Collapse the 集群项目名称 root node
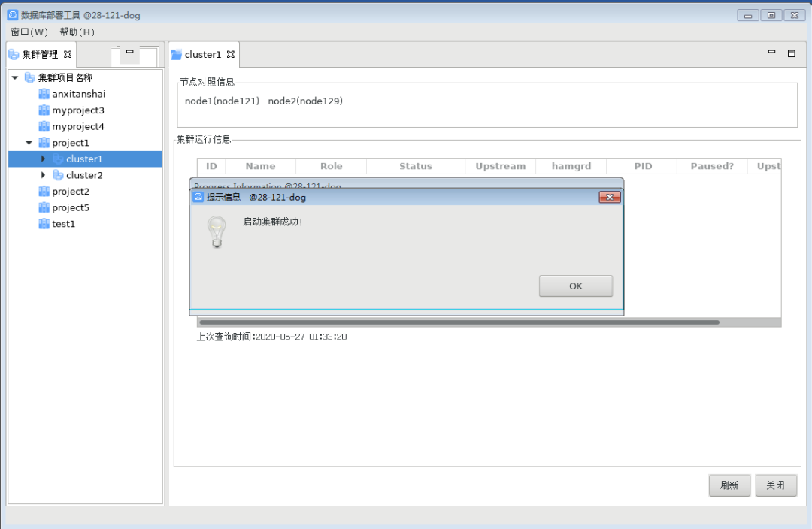 15,77
